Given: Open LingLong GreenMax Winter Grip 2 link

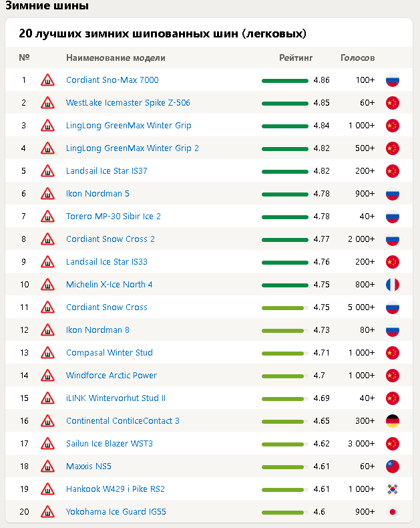Looking at the screenshot, I should [132, 148].
